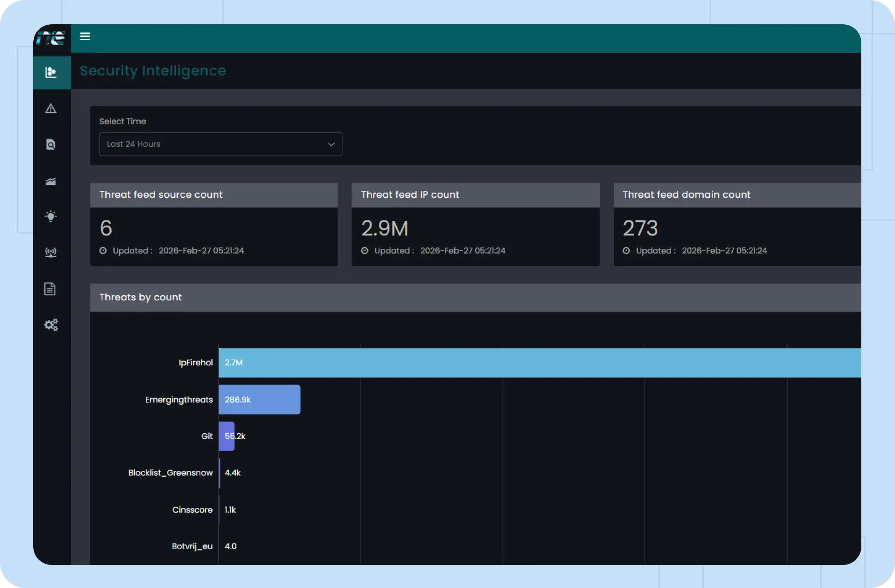Open the reports document sidebar icon

50,289
